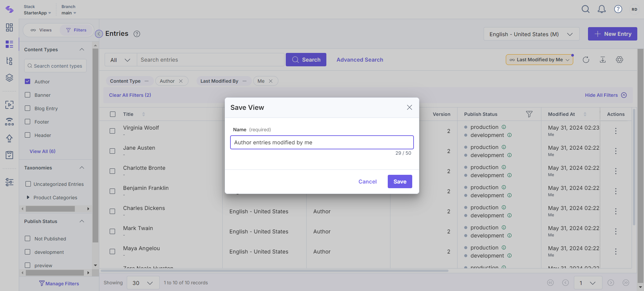Switch to the Views tab
The height and width of the screenshot is (291, 644).
[x=41, y=30]
